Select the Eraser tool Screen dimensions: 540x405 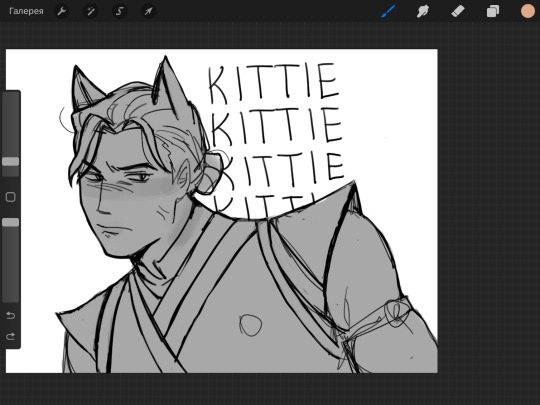coord(458,11)
